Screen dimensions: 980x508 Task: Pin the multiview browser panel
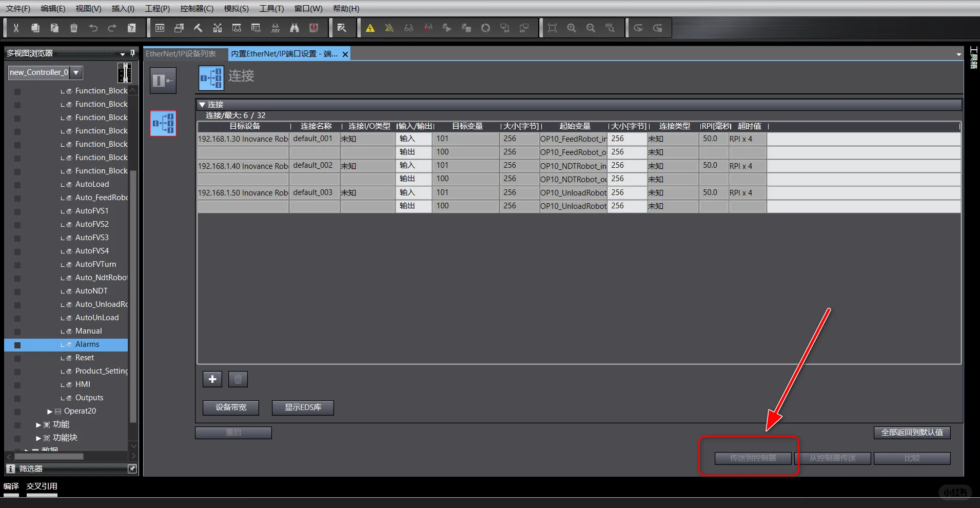132,53
